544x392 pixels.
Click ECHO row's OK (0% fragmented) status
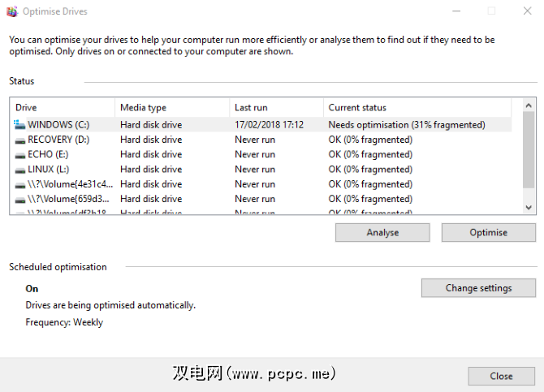pos(370,154)
